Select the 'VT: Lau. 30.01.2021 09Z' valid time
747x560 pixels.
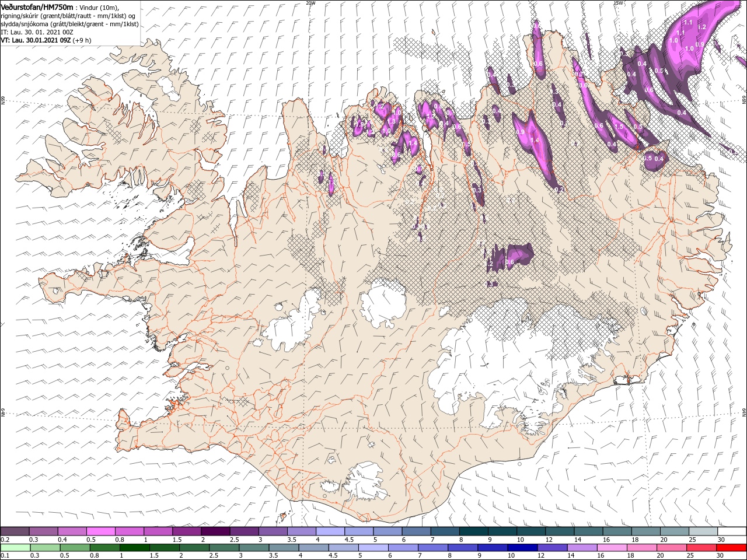point(36,40)
